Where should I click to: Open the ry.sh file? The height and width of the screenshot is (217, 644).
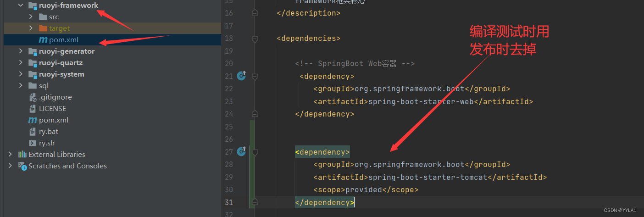(47, 143)
